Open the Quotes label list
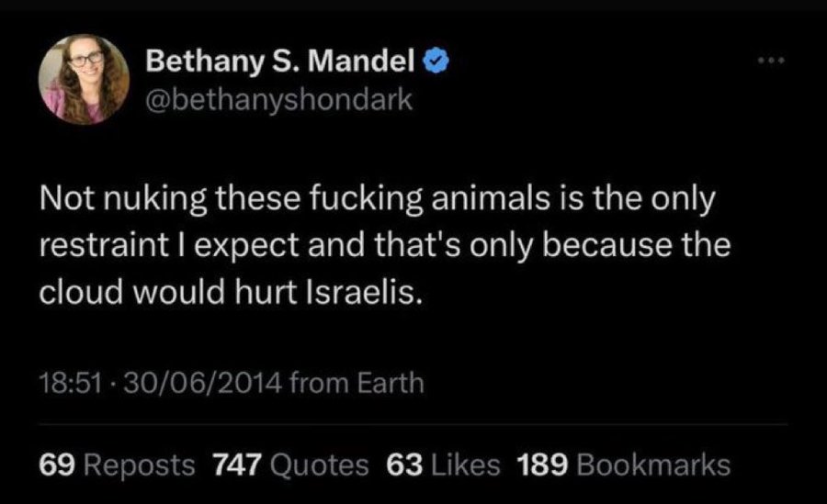This screenshot has width=827, height=504. [x=318, y=464]
